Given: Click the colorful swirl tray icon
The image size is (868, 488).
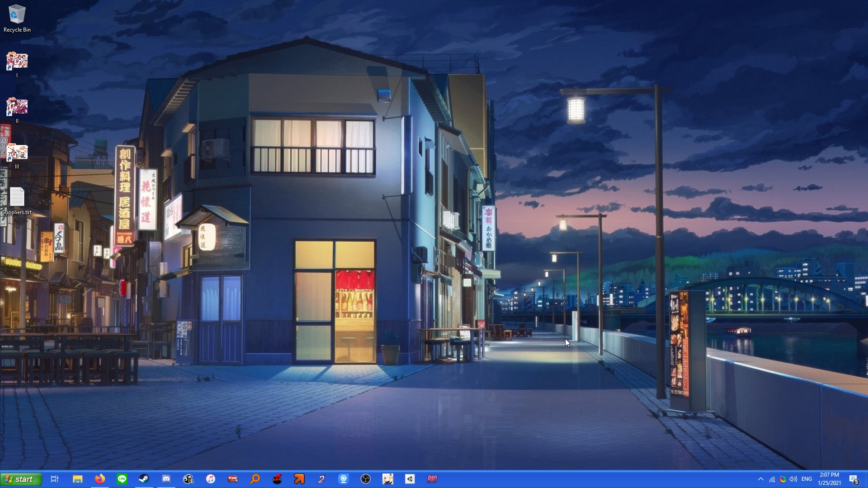Looking at the screenshot, I should point(783,479).
